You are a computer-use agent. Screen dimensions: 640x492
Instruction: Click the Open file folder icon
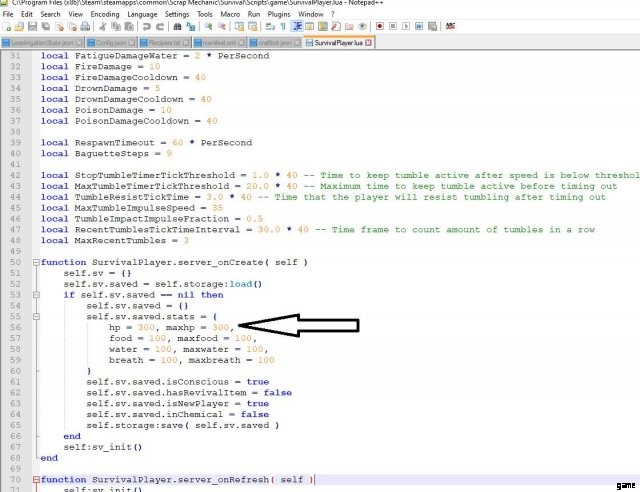point(19,28)
